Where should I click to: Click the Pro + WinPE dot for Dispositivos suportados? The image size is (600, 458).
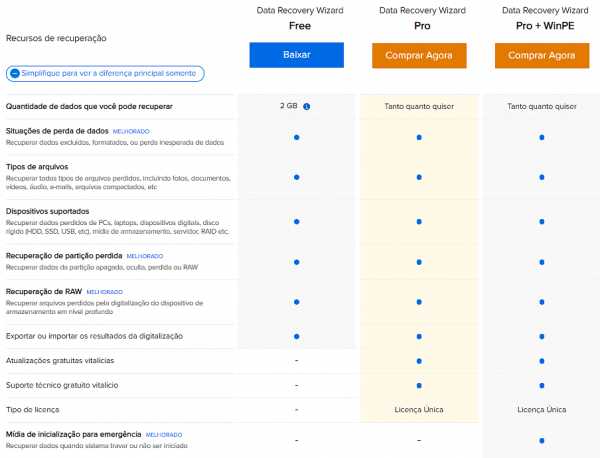pos(542,222)
